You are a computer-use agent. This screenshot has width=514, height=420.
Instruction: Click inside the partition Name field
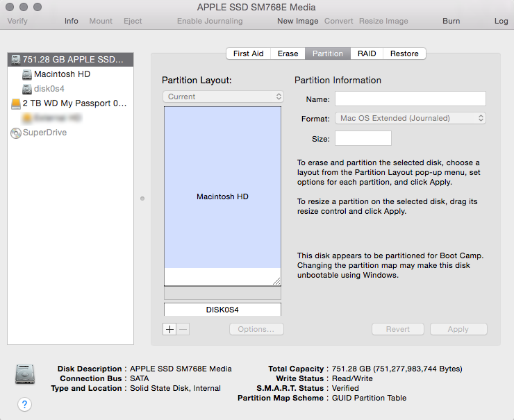click(410, 99)
